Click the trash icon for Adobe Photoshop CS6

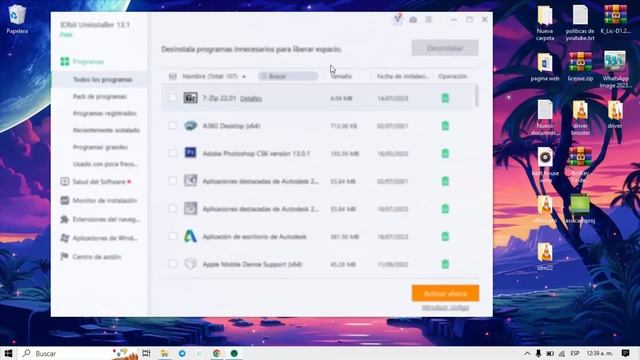pyautogui.click(x=445, y=153)
